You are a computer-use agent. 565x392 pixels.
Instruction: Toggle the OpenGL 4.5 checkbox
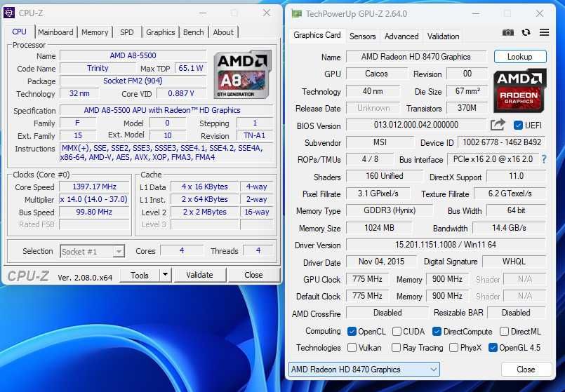493,348
